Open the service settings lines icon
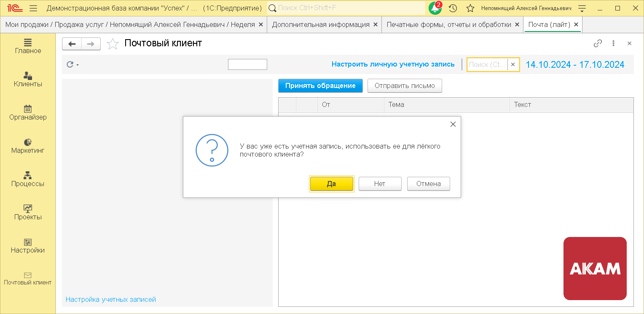The image size is (644, 314). tap(582, 8)
